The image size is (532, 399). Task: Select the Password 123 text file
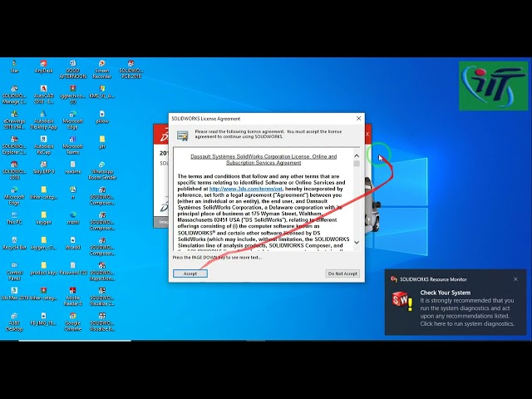pos(72,268)
